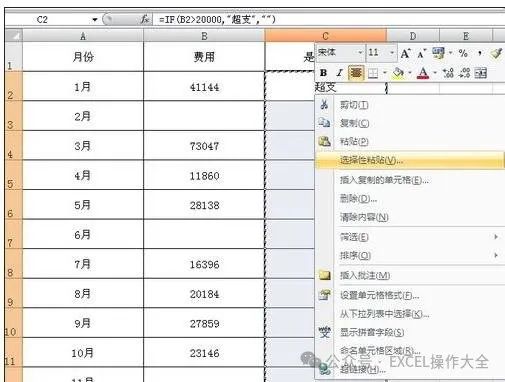Click the copy pages icon in context menu
This screenshot has height=382, width=505.
pyautogui.click(x=324, y=123)
